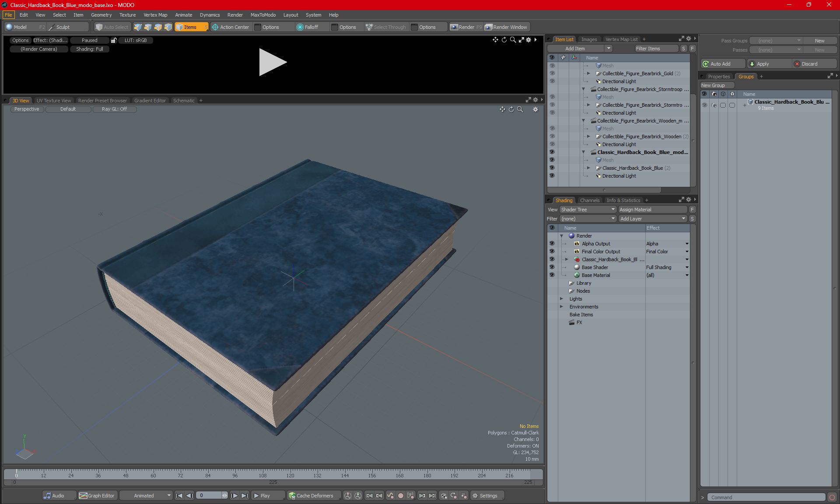Switch to Channels tab
The image size is (840, 504).
(590, 200)
